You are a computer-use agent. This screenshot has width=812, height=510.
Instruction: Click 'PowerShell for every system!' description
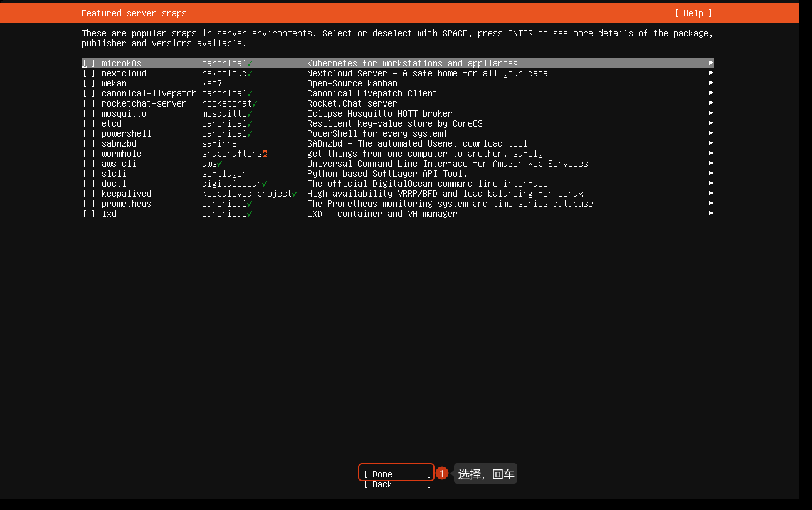pyautogui.click(x=377, y=133)
